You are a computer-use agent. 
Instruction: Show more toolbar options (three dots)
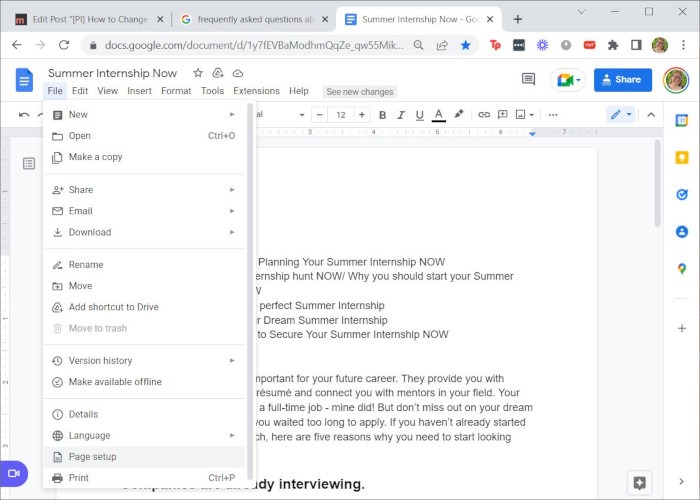click(x=553, y=115)
